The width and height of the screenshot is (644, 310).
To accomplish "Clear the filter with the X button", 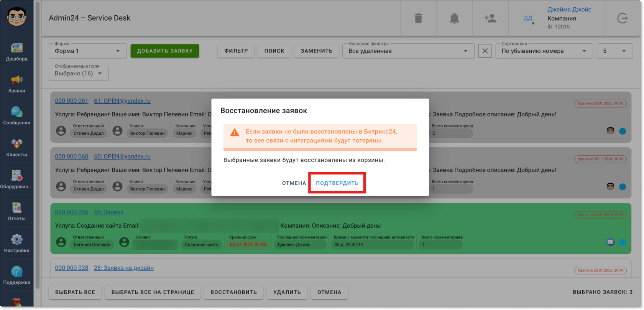I will (485, 51).
